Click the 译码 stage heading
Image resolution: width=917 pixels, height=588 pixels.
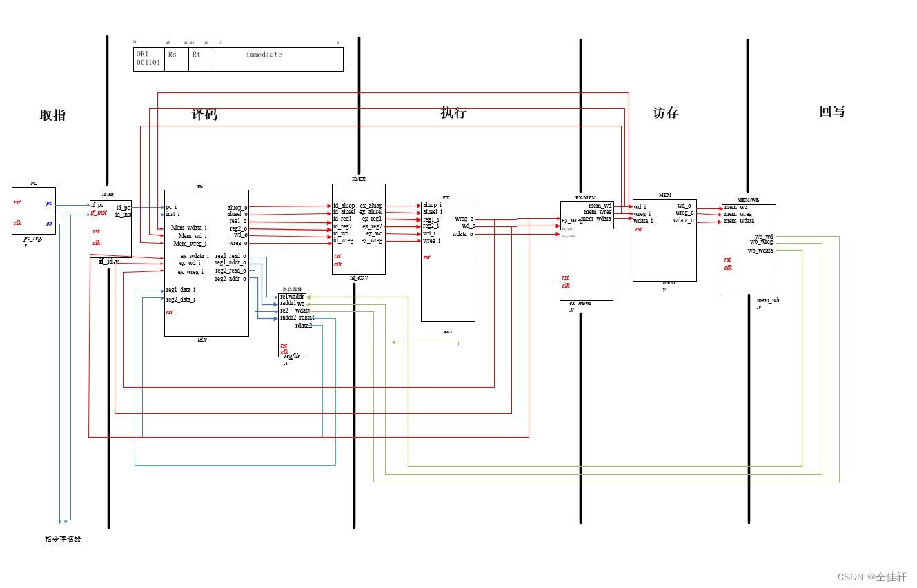[x=204, y=115]
